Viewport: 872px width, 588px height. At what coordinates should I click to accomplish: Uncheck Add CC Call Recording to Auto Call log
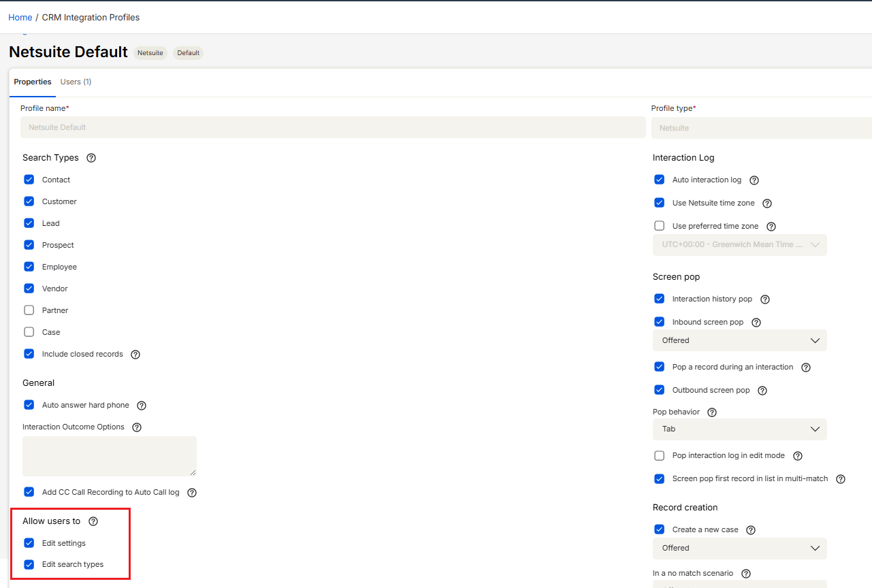(29, 492)
